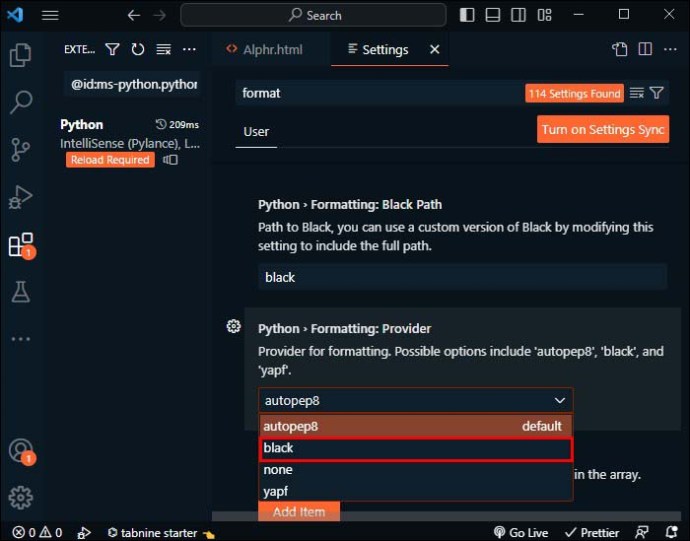Viewport: 690px width, 541px height.
Task: Open the hamburger application menu
Action: (x=50, y=15)
